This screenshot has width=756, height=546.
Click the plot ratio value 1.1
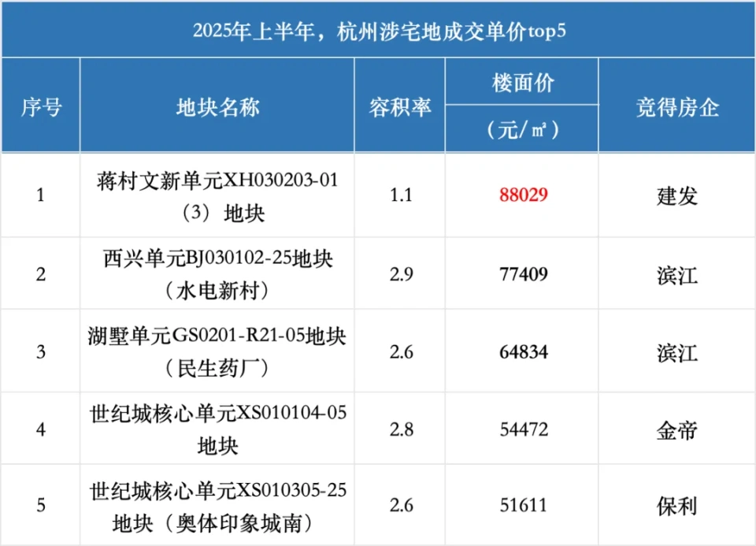tap(401, 195)
